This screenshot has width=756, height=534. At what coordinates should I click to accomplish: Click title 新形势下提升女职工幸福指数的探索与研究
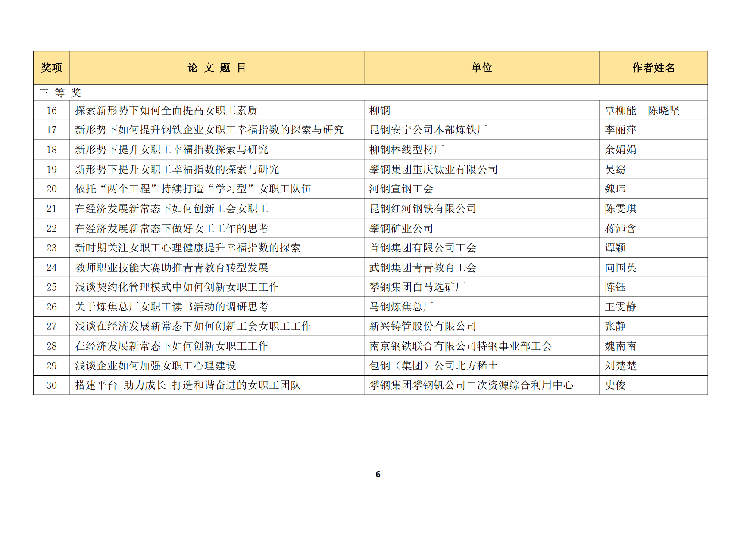177,170
